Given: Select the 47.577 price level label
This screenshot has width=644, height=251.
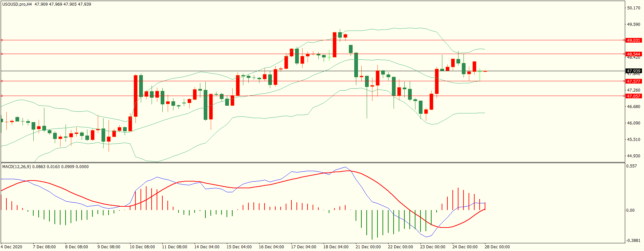Looking at the screenshot, I should pos(633,81).
